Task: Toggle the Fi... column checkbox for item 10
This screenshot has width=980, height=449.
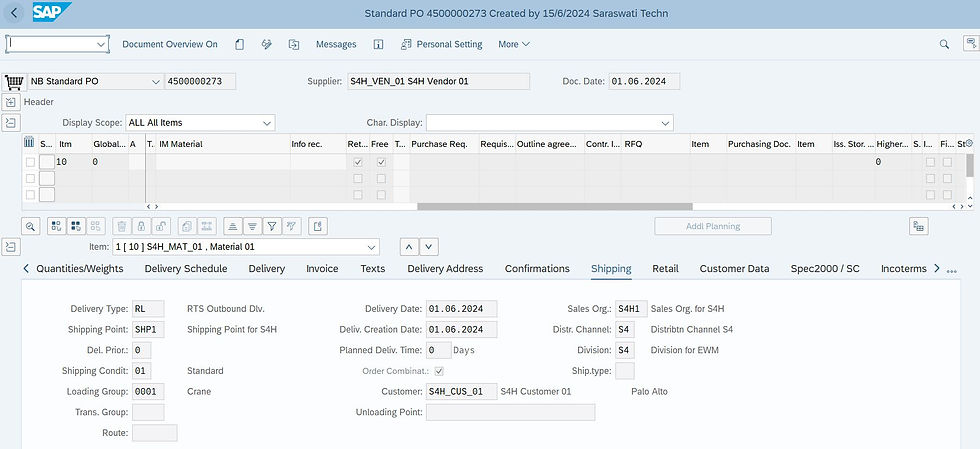Action: click(x=948, y=162)
